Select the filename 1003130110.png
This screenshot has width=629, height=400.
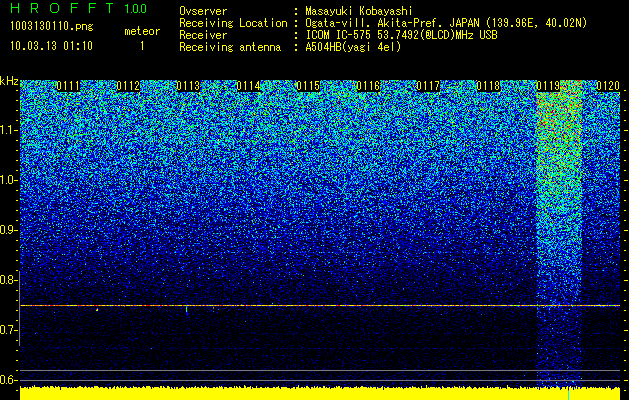coord(52,26)
